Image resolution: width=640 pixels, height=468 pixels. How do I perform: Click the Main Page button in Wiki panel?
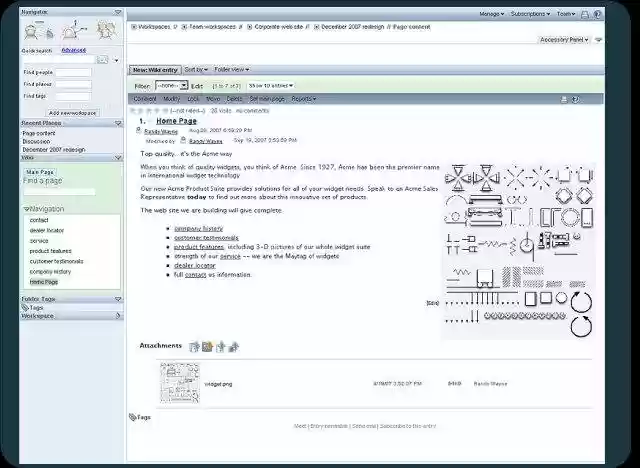[x=40, y=172]
